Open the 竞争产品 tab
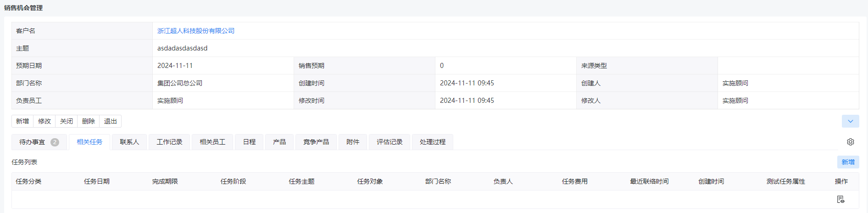Viewport: 868px width, 213px height. [316, 142]
